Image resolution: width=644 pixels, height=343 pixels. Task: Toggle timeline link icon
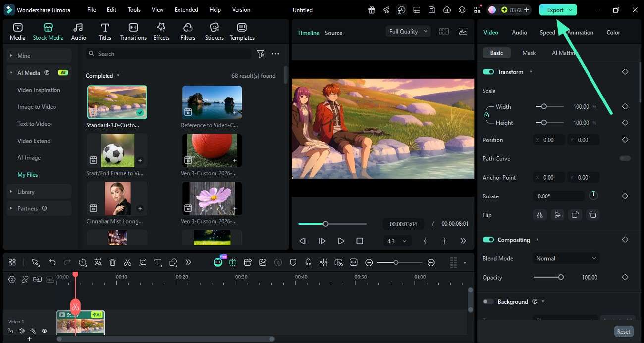pos(25,279)
